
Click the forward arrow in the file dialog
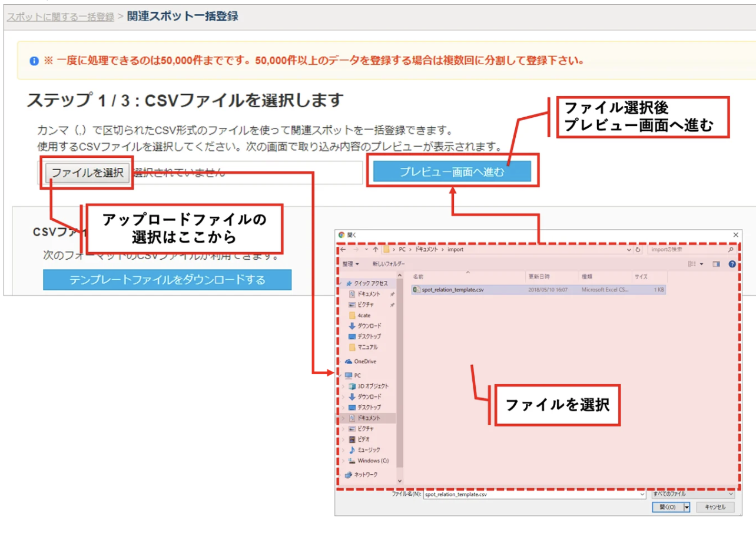[x=357, y=249]
